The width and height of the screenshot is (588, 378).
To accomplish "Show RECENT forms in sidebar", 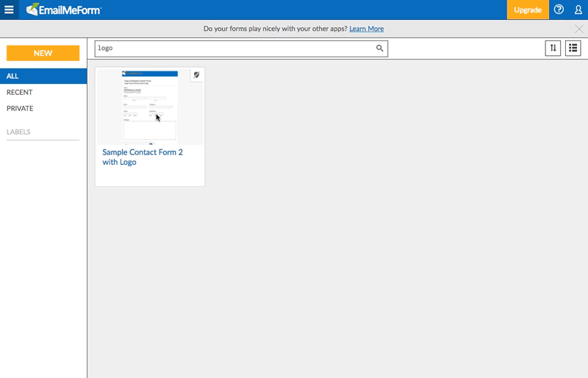I will [x=20, y=92].
